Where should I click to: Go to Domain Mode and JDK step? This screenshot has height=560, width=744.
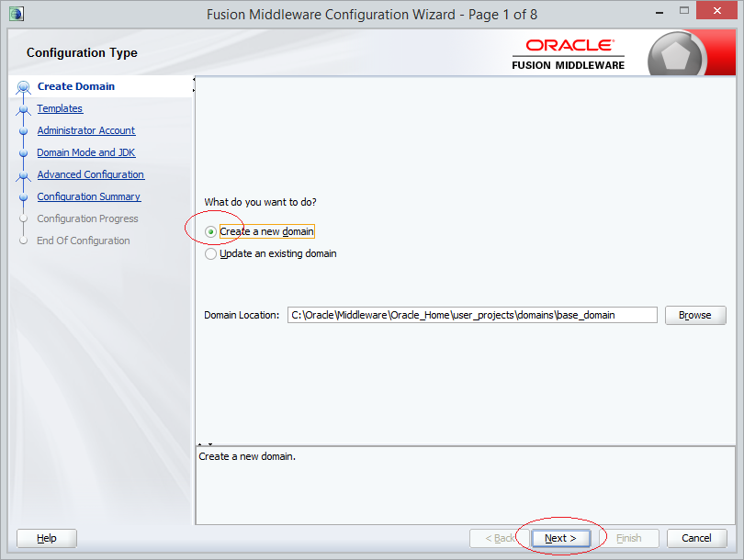coord(86,152)
